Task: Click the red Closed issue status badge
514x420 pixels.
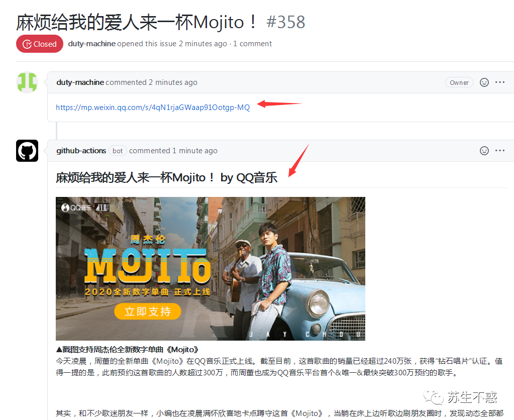Action: [40, 44]
